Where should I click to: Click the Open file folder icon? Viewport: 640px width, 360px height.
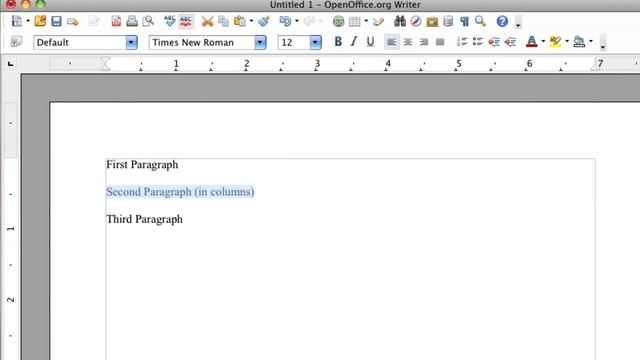coord(40,21)
